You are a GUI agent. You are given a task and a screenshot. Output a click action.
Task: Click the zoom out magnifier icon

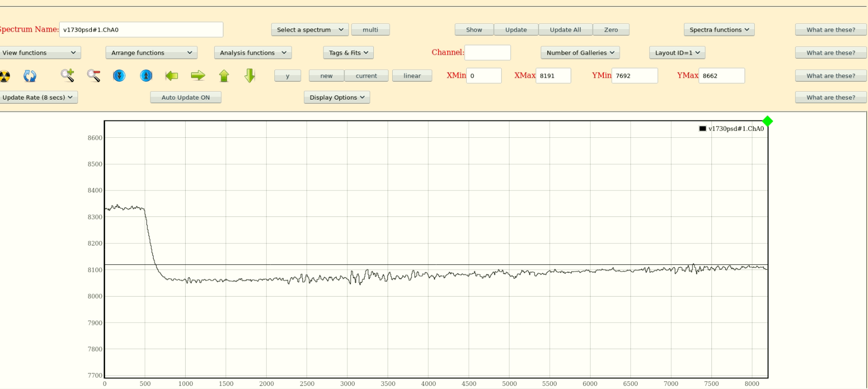click(94, 76)
